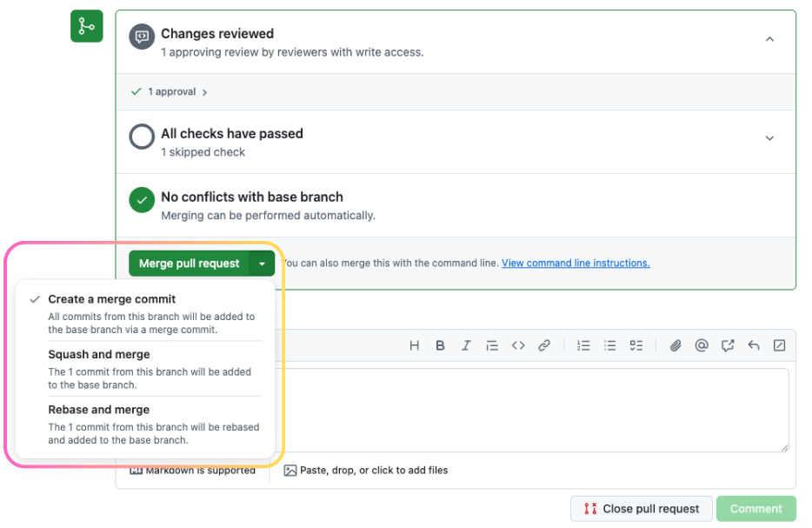Screen dimensions: 812x528
Task: Apply italic formatting in comment toolbar
Action: 466,345
